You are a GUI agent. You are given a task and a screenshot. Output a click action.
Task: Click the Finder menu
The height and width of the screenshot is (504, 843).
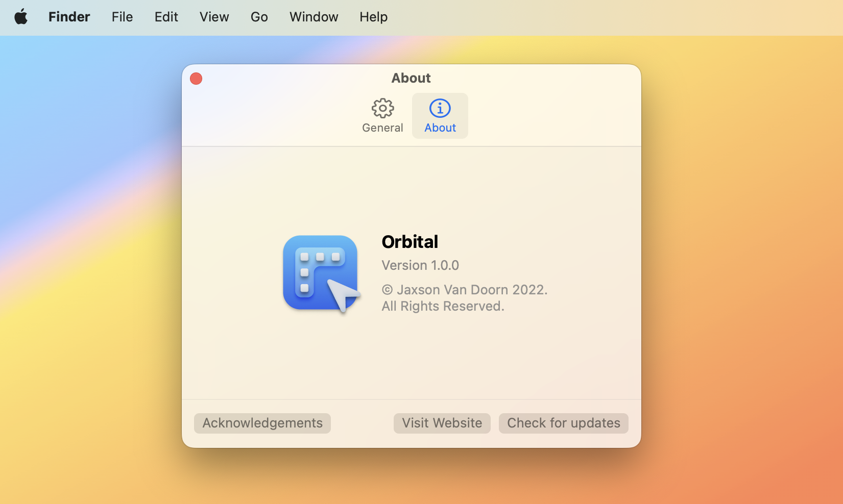pos(69,17)
